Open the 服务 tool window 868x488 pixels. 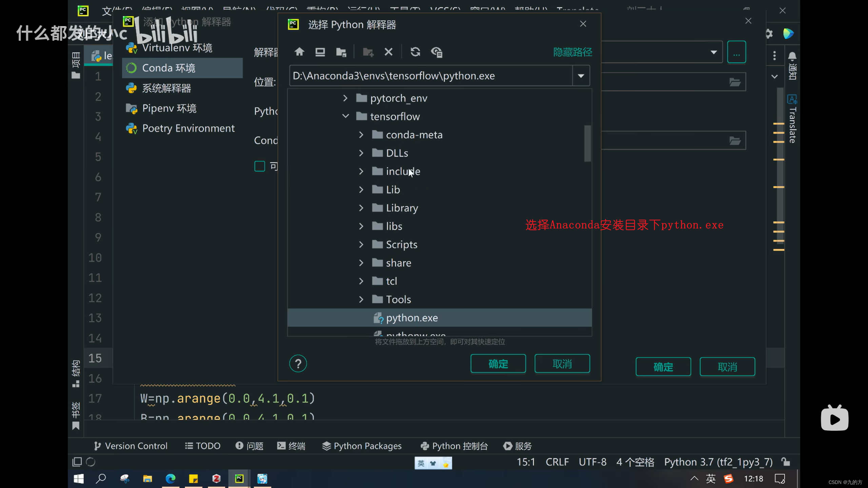coord(517,446)
